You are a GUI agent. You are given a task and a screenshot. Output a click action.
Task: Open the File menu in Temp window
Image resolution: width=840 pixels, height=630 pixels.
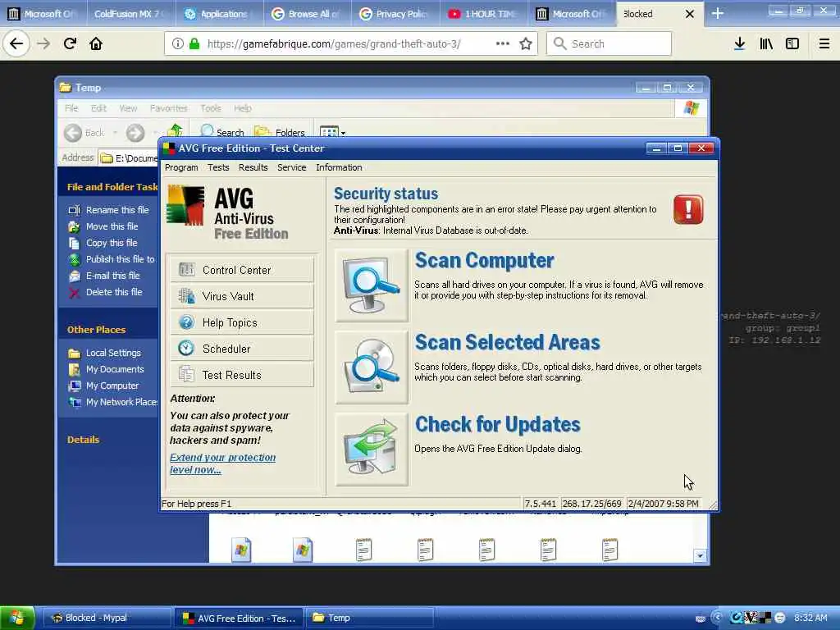[71, 109]
